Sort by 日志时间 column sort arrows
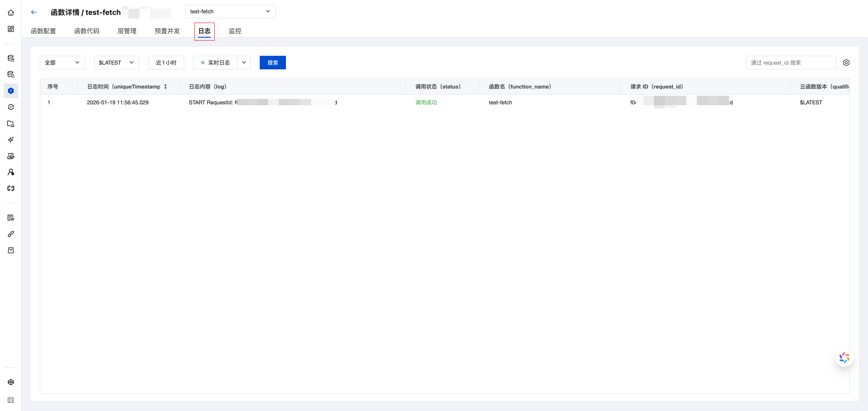The height and width of the screenshot is (411, 868). click(165, 86)
